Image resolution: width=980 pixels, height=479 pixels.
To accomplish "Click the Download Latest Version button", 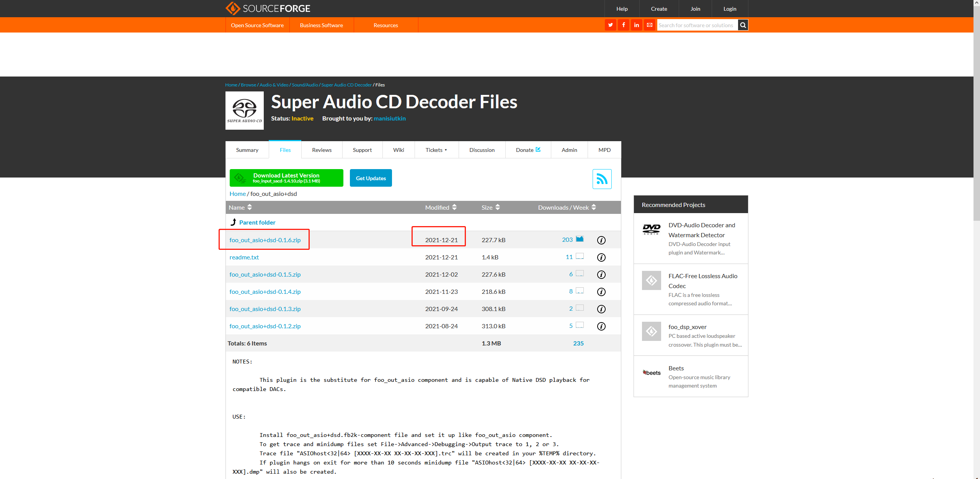I will 286,178.
